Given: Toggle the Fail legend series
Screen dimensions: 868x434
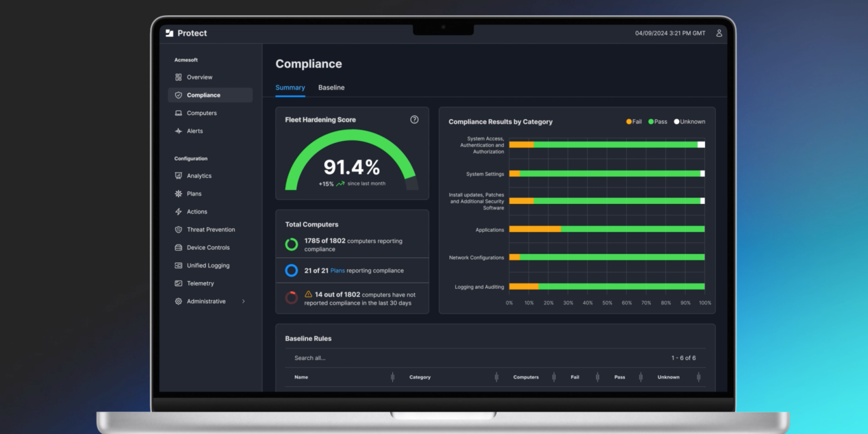Looking at the screenshot, I should point(634,122).
